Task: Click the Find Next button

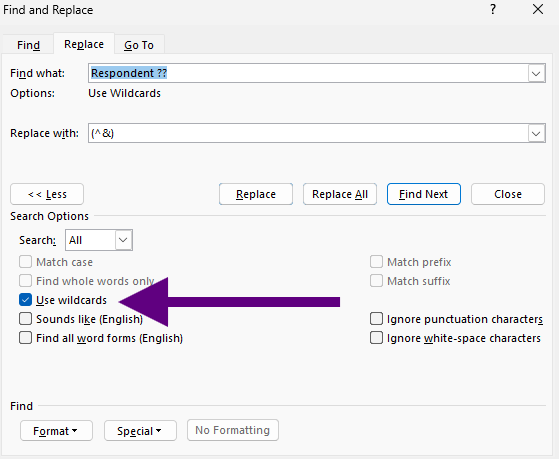Action: pyautogui.click(x=424, y=194)
